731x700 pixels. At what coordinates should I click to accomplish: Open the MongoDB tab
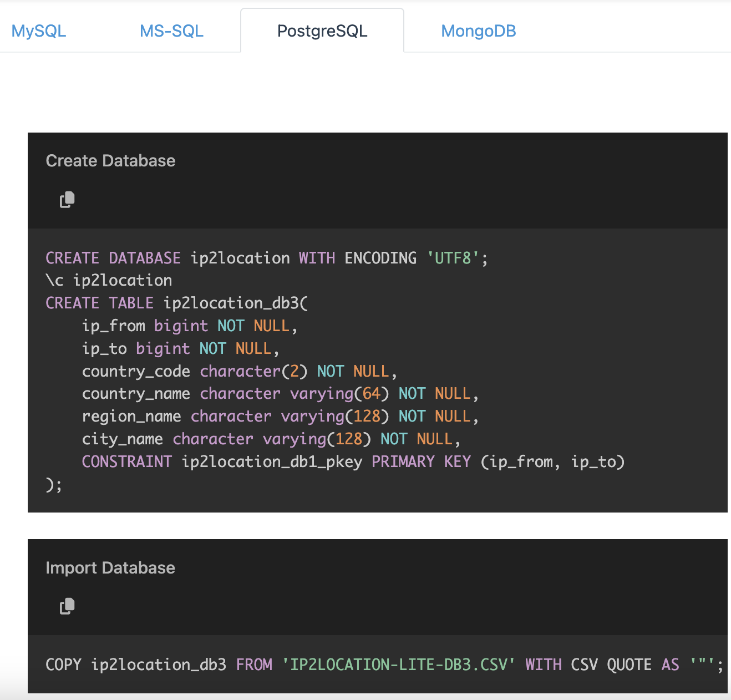(479, 31)
